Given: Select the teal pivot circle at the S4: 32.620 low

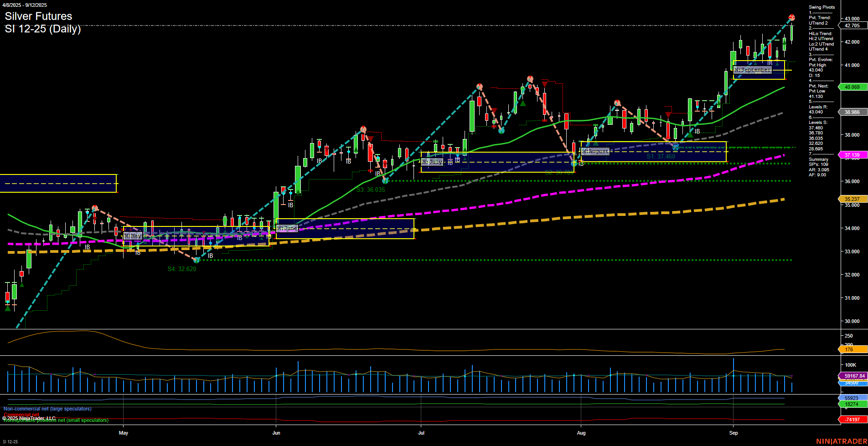Looking at the screenshot, I should 196,260.
